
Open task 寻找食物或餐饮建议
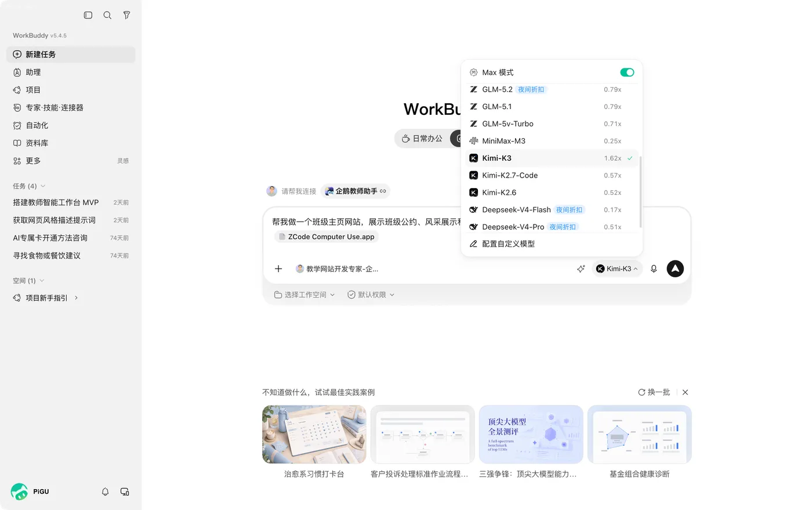point(71,256)
